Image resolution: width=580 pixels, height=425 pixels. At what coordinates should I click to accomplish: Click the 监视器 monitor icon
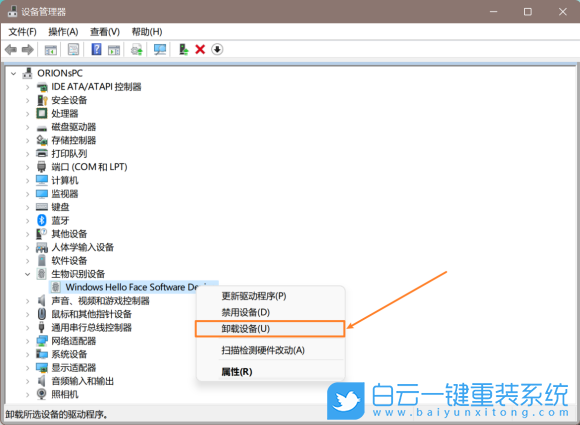click(x=42, y=193)
